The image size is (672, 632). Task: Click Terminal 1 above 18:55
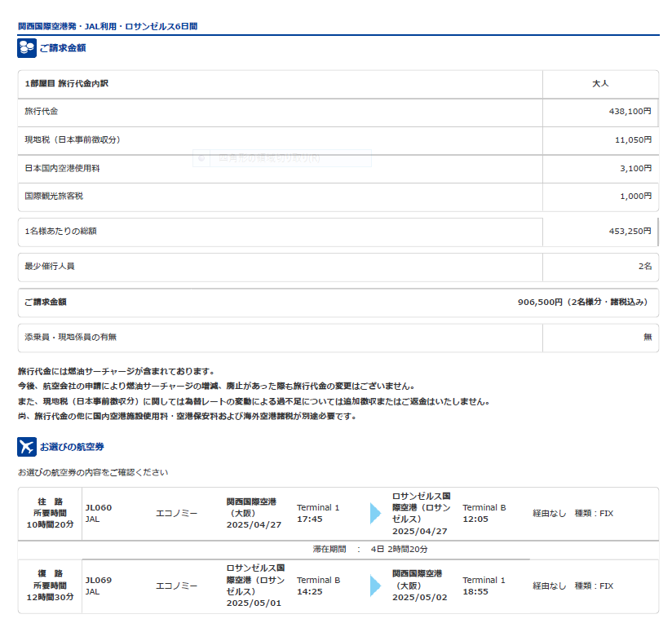click(484, 580)
